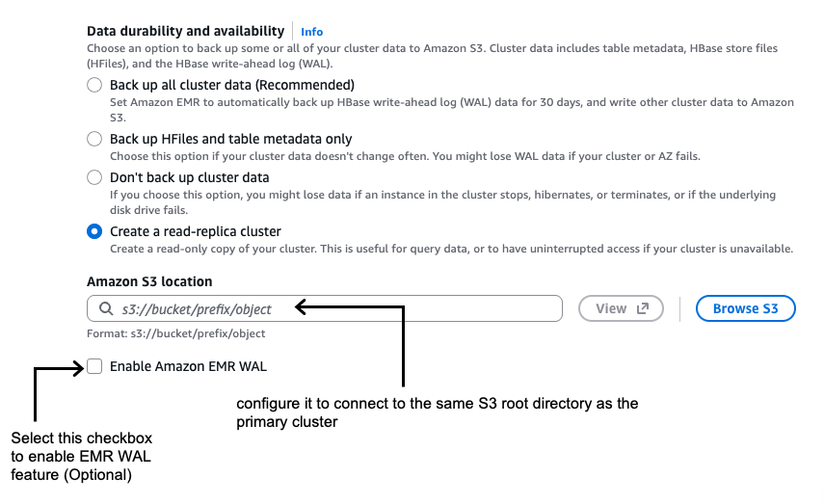824x504 pixels.
Task: Select the Back up all cluster data radio button
Action: coord(94,85)
